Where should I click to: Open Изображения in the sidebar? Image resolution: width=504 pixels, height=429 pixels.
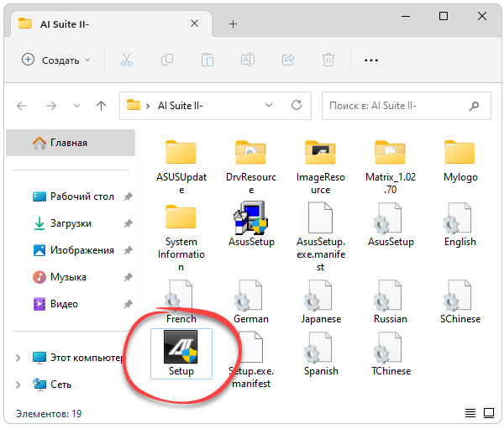74,250
